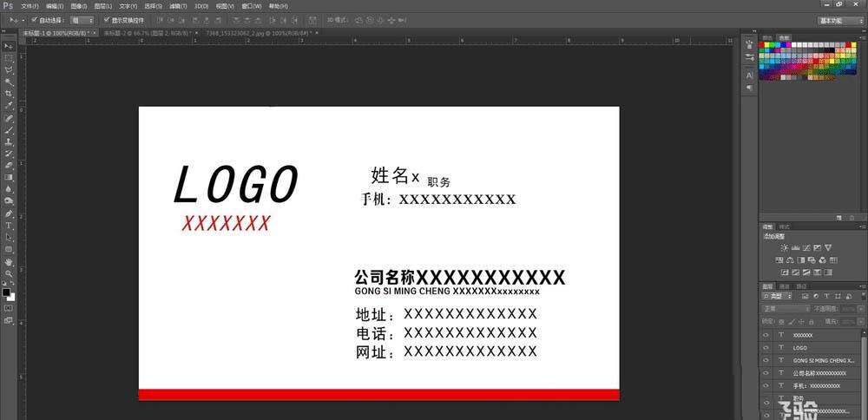The image size is (868, 420).
Task: Open the layer blend mode 正常 dropdown
Action: click(x=786, y=309)
